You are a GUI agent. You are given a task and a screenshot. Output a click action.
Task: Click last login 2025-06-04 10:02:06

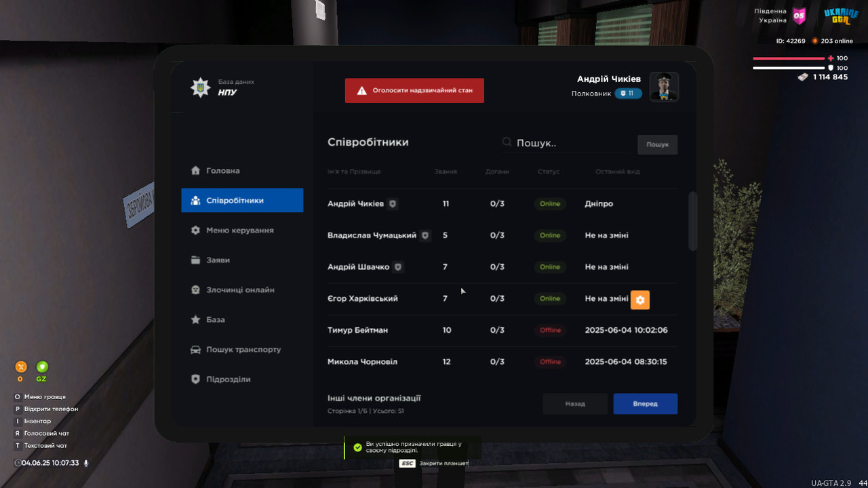tap(626, 330)
